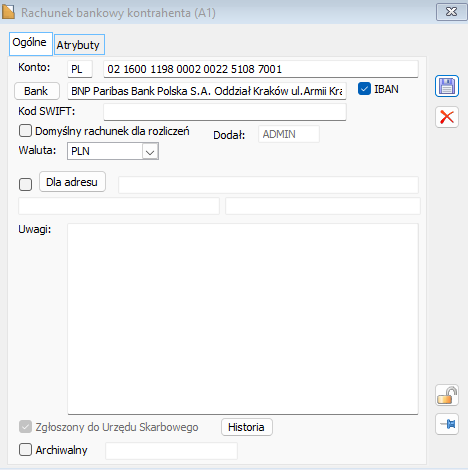Image resolution: width=468 pixels, height=470 pixels.
Task: Enable Domyślny rachunek dla rozliczeń
Action: coord(25,131)
